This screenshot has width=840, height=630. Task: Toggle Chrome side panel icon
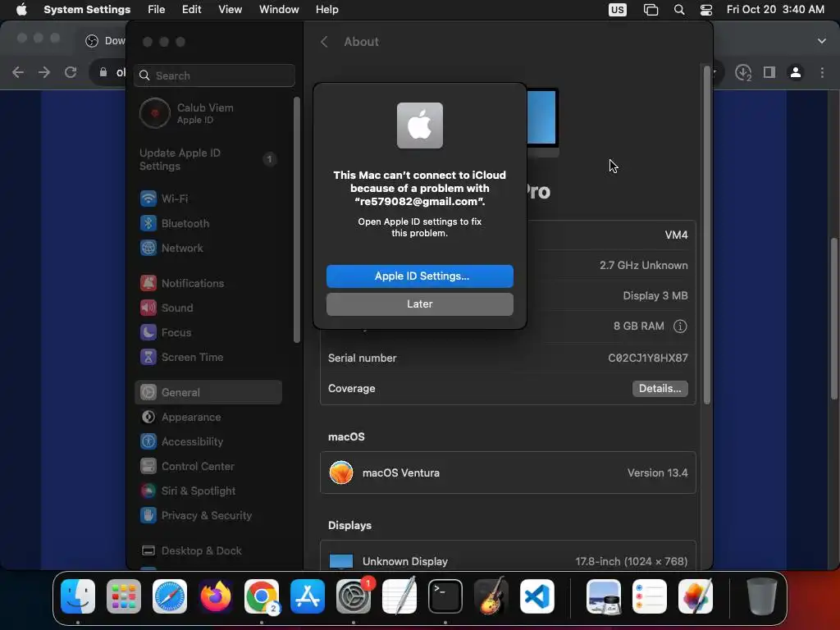[769, 72]
